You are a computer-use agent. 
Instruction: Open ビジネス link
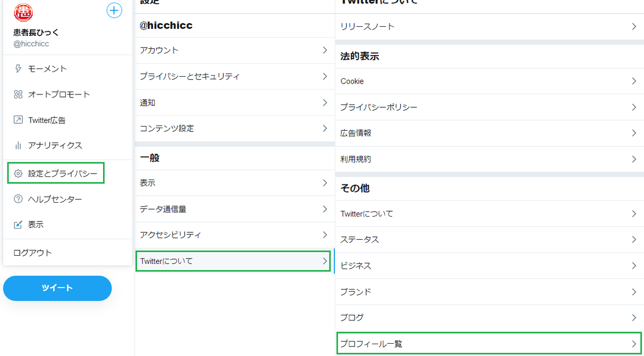coord(489,266)
